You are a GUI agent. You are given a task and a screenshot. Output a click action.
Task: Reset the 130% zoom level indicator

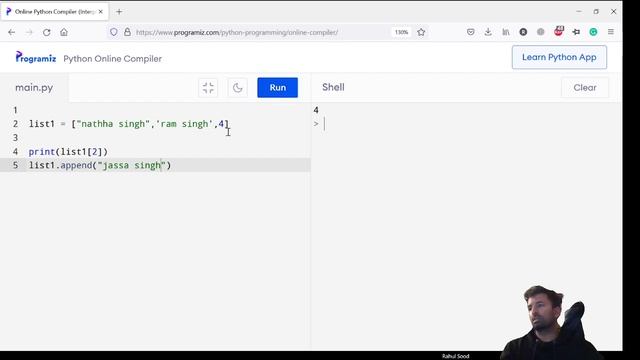coord(402,32)
